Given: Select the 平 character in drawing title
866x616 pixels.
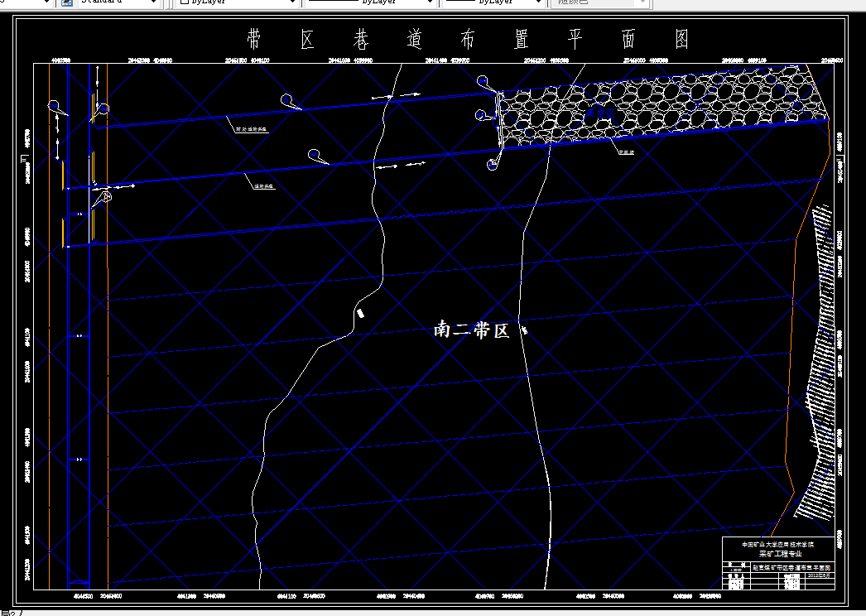Looking at the screenshot, I should click(575, 40).
